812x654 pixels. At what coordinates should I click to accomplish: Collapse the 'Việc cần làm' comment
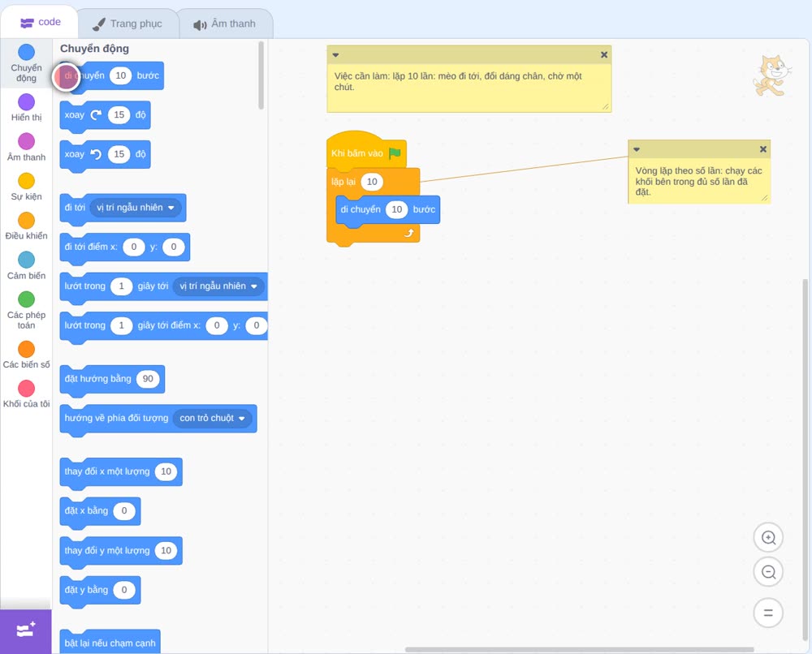tap(335, 55)
